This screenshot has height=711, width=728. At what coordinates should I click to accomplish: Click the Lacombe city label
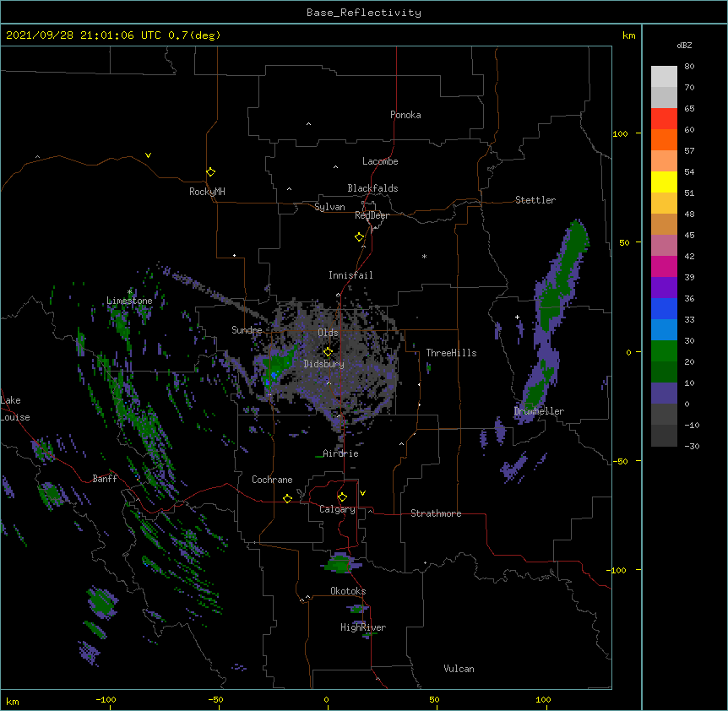tap(380, 161)
